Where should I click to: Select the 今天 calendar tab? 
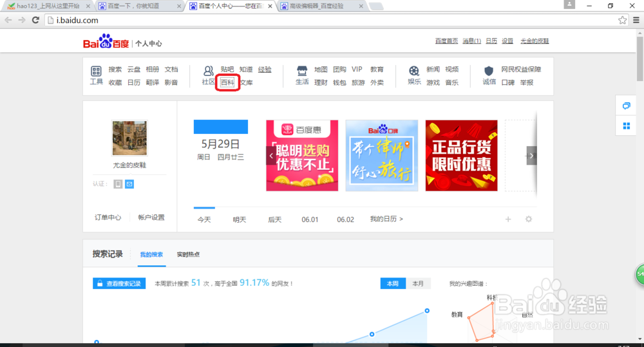pos(204,220)
